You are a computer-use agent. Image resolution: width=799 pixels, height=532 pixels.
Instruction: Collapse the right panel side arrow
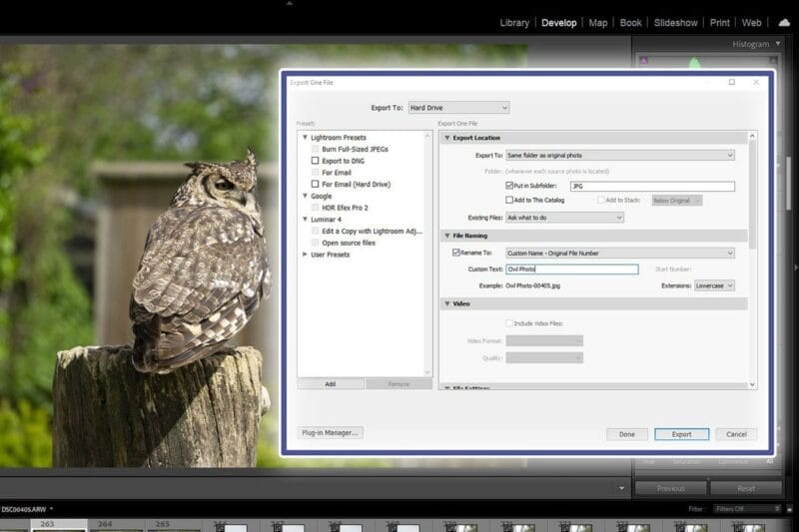click(x=796, y=266)
